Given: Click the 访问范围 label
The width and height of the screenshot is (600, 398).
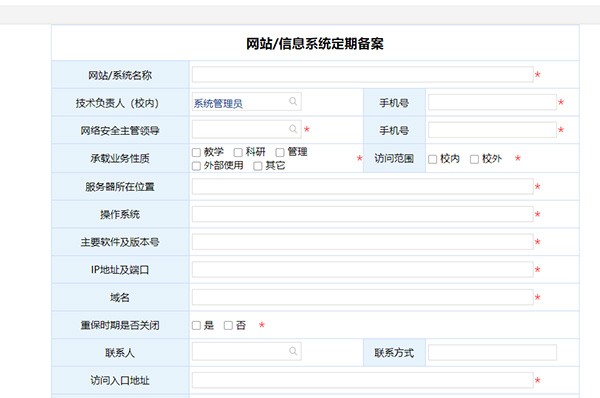Looking at the screenshot, I should coord(394,158).
